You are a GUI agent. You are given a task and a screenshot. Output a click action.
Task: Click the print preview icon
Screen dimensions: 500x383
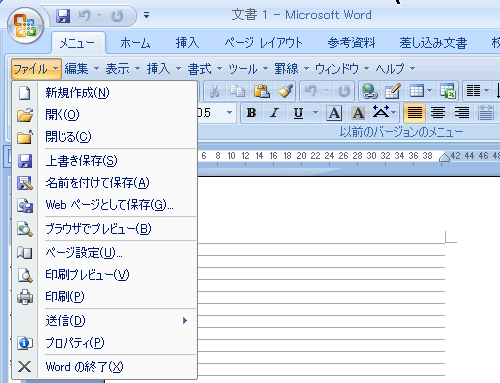tap(25, 275)
